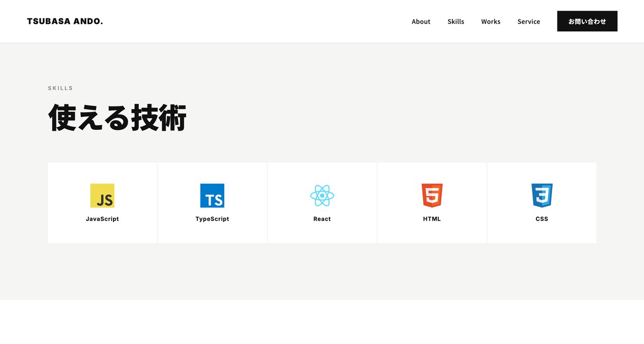
Task: Click the TypeScript label text
Action: point(212,219)
